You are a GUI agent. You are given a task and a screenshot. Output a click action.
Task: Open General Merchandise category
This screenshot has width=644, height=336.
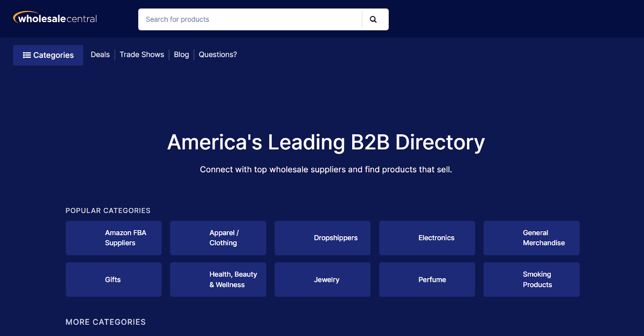[531, 238]
